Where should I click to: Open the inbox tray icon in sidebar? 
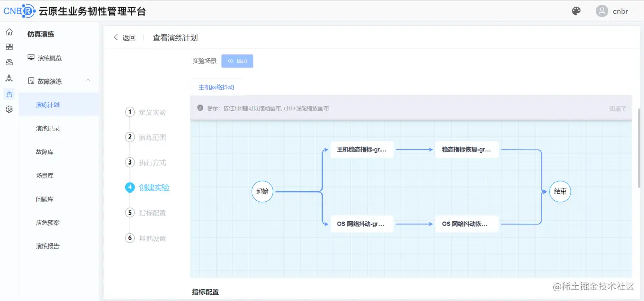click(x=9, y=62)
